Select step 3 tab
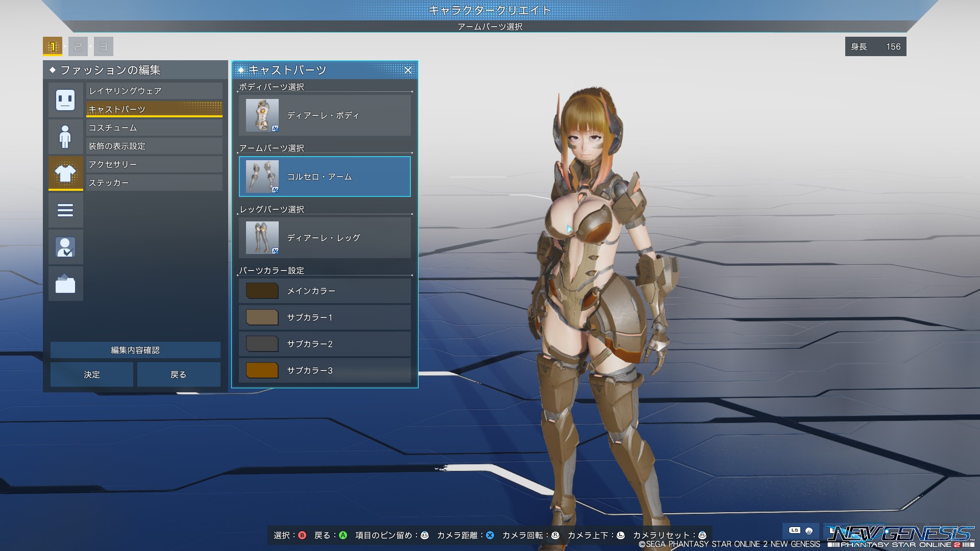The width and height of the screenshot is (980, 551). point(104,46)
